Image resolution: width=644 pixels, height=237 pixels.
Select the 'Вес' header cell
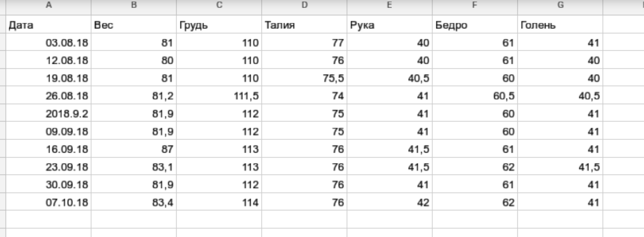coord(134,25)
